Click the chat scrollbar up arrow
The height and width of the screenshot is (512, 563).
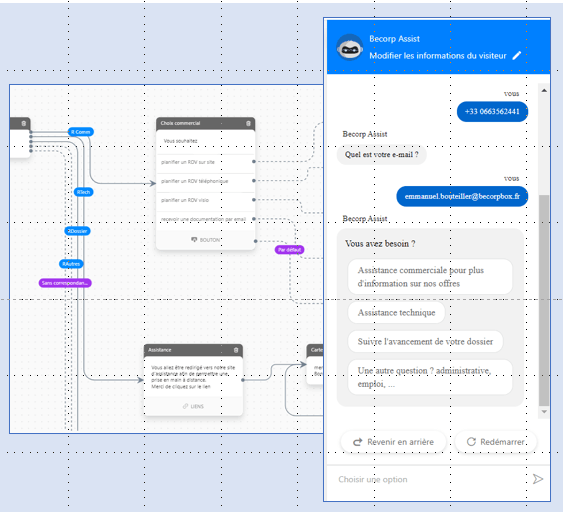(x=544, y=90)
